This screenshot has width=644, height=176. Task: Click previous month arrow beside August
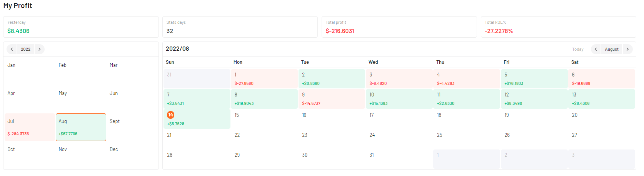[x=596, y=49]
